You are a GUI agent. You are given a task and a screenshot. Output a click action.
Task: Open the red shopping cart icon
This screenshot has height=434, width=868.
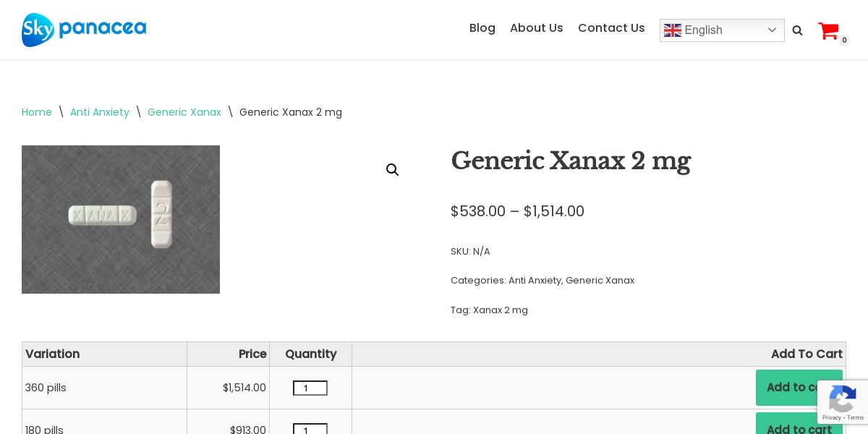pos(828,31)
